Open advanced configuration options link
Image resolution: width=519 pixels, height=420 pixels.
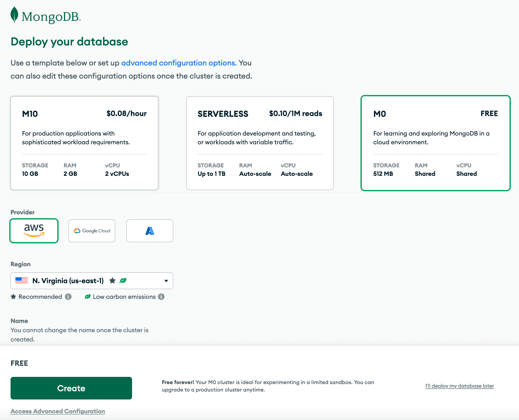tap(179, 63)
